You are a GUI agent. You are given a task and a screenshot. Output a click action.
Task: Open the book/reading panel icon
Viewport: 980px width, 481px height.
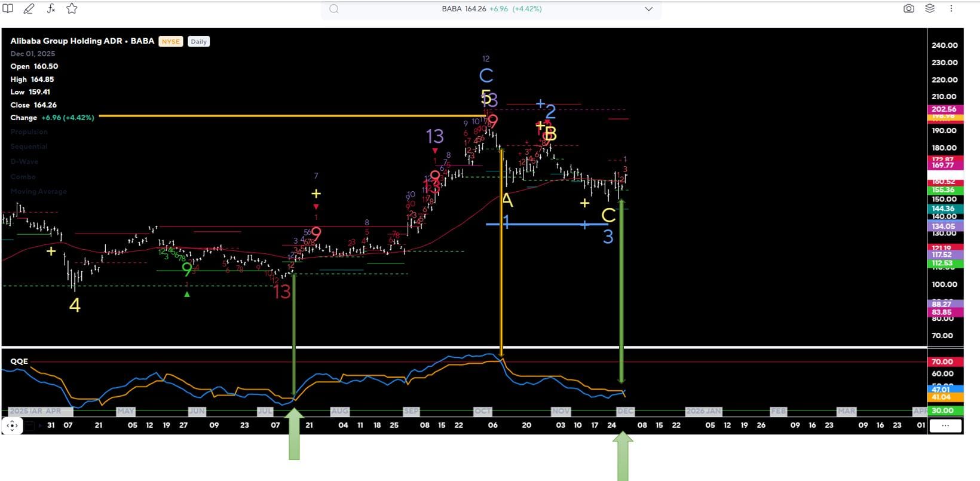(x=8, y=9)
